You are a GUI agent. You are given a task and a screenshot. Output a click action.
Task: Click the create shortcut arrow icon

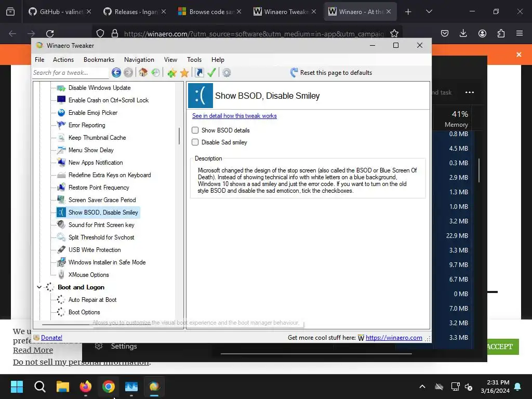(x=199, y=73)
